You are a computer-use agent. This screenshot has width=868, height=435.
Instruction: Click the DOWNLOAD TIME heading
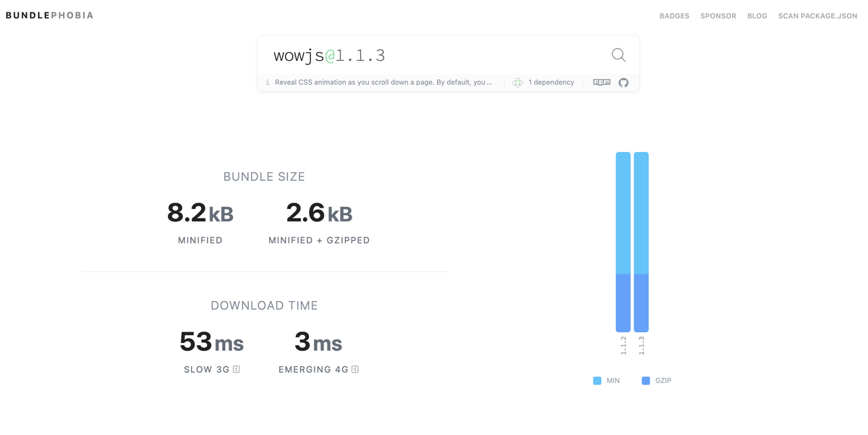[x=264, y=305]
